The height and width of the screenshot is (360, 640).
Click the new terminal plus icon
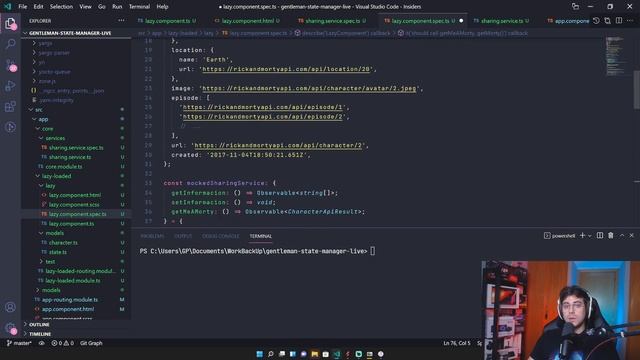[x=582, y=236]
